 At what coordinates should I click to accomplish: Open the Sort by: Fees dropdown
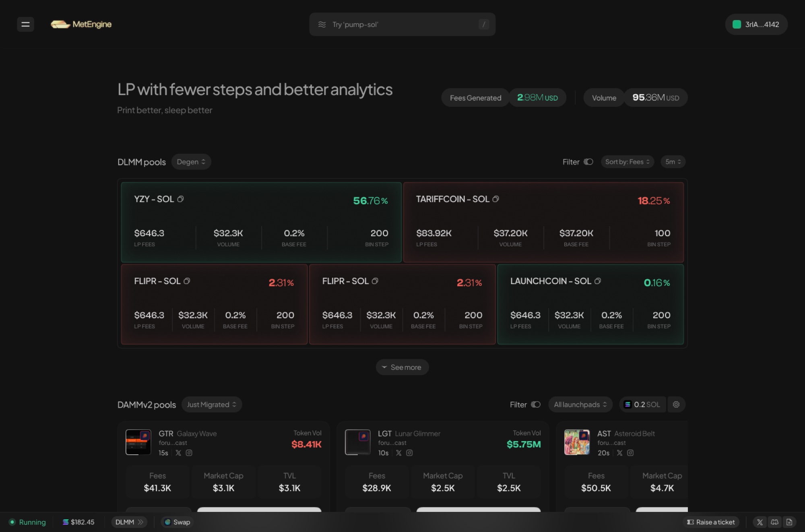(627, 162)
